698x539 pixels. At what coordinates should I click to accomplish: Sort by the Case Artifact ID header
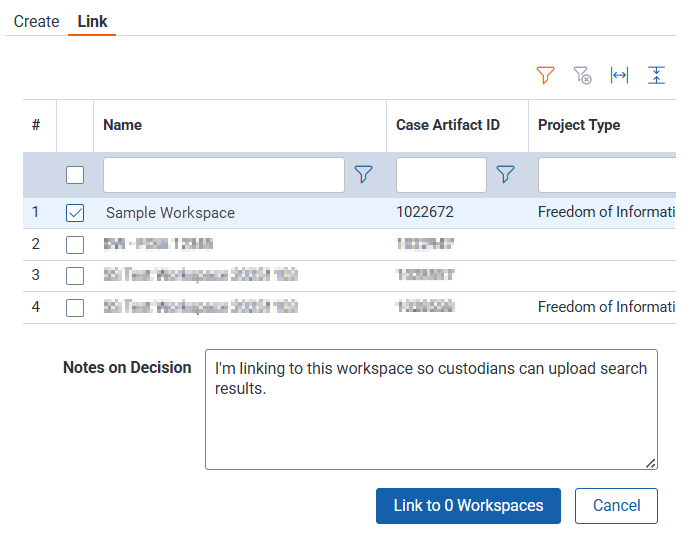(x=448, y=125)
